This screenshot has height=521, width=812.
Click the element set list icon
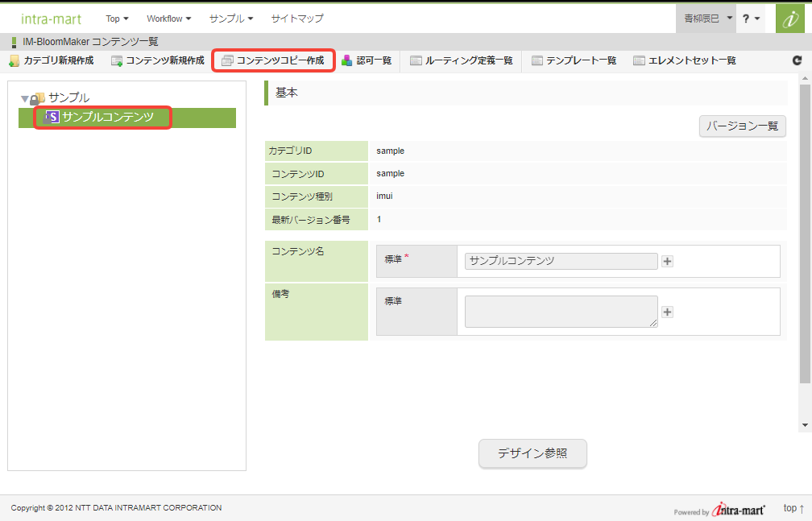point(639,60)
